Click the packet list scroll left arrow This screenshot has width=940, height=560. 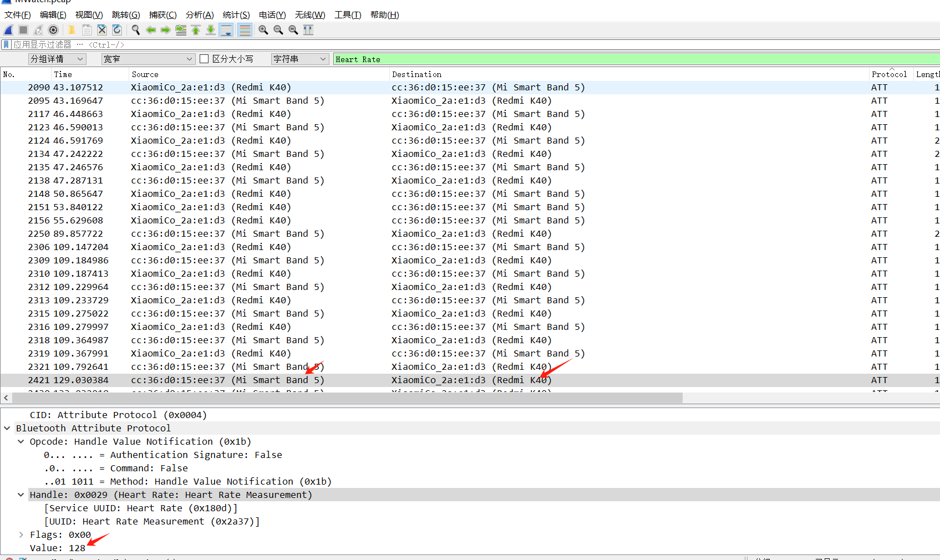(6, 398)
